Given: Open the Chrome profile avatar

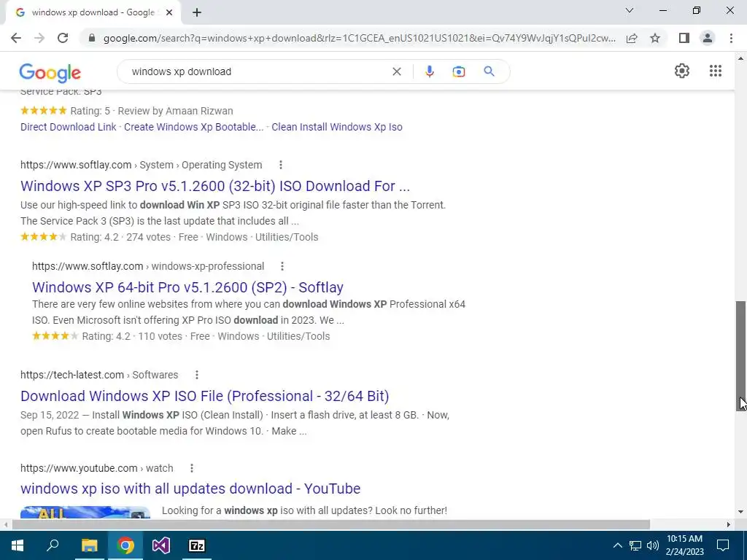Looking at the screenshot, I should (x=708, y=38).
